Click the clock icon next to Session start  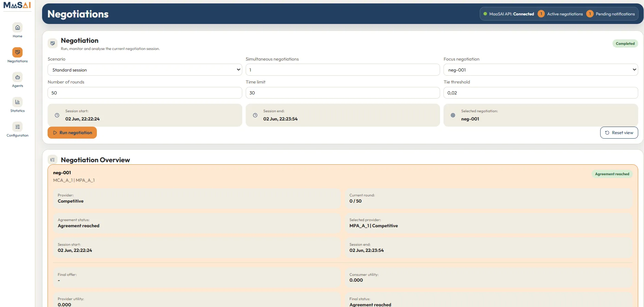coord(57,115)
